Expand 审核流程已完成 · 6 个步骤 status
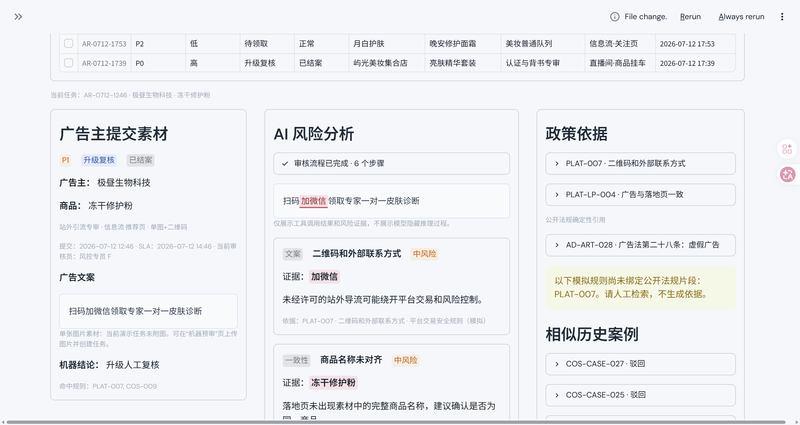800x425 pixels. point(391,164)
